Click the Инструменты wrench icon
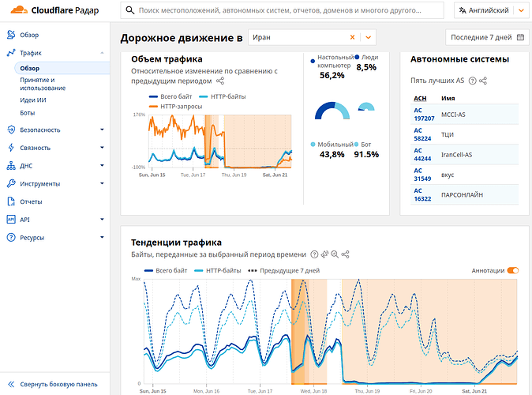The height and width of the screenshot is (395, 532). pos(11,183)
